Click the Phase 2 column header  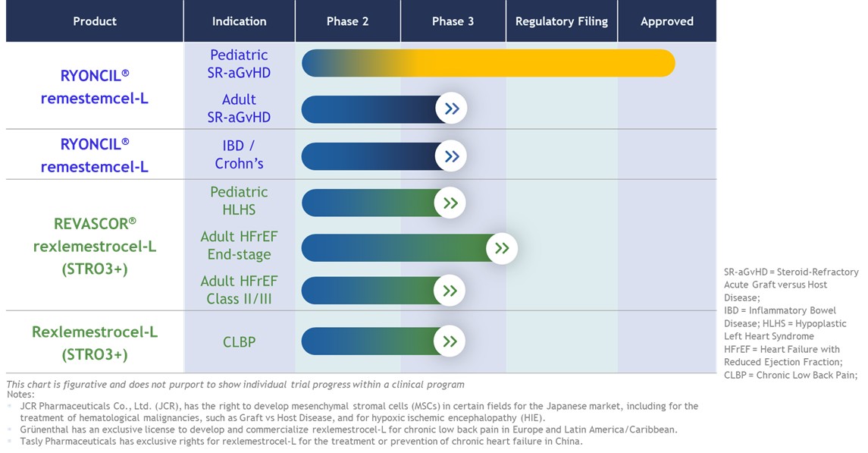(347, 21)
